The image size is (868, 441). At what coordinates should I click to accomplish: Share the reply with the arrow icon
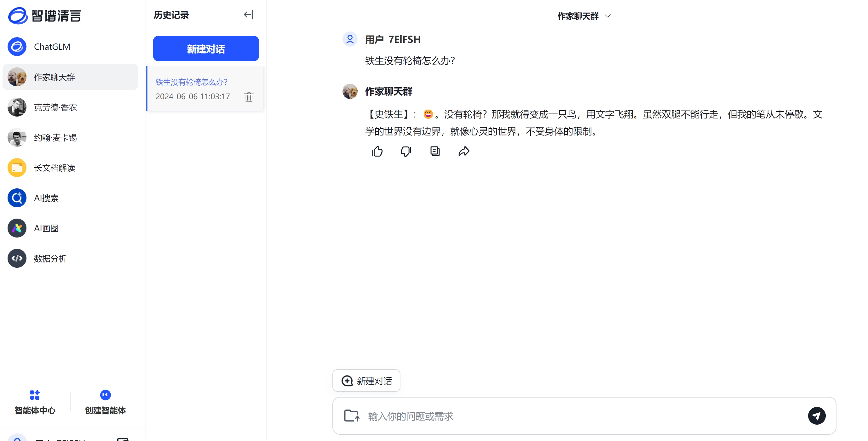pyautogui.click(x=464, y=151)
